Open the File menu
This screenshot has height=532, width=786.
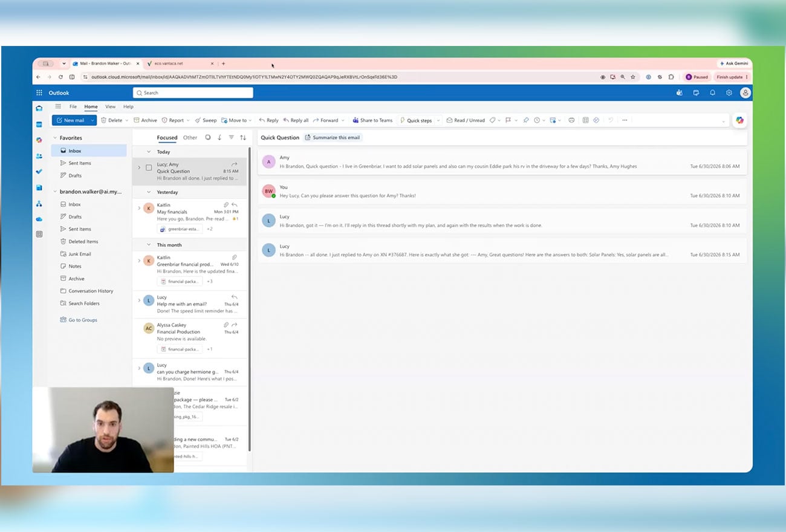click(73, 106)
